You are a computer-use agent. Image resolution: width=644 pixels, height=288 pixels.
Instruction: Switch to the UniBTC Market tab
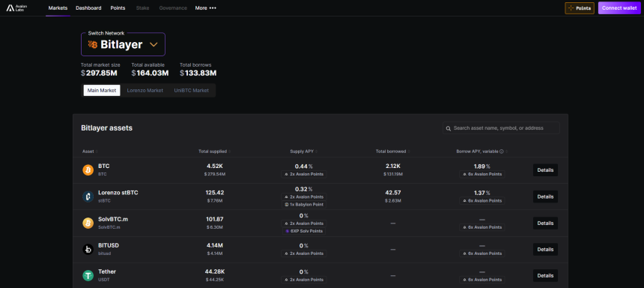click(x=192, y=91)
